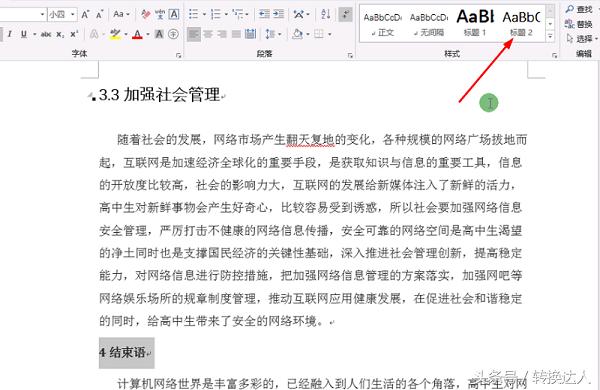Open bullet library dropdown arrow
600x390 pixels.
tap(204, 15)
